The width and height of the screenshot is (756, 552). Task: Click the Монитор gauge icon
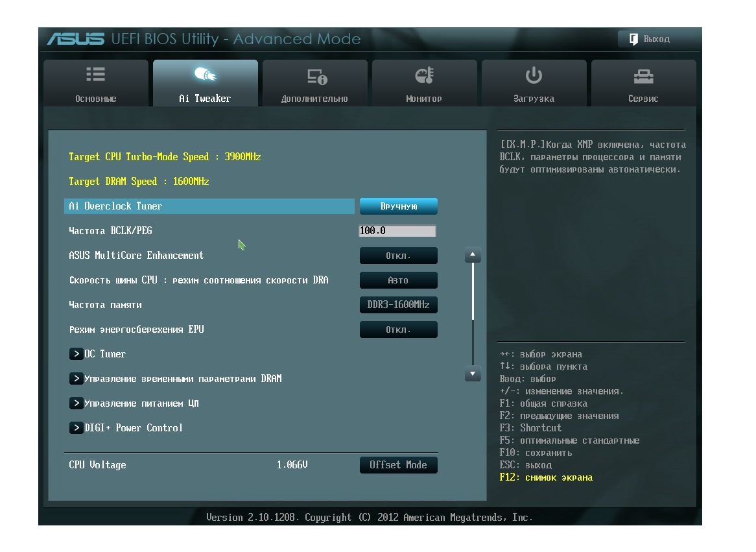point(424,76)
